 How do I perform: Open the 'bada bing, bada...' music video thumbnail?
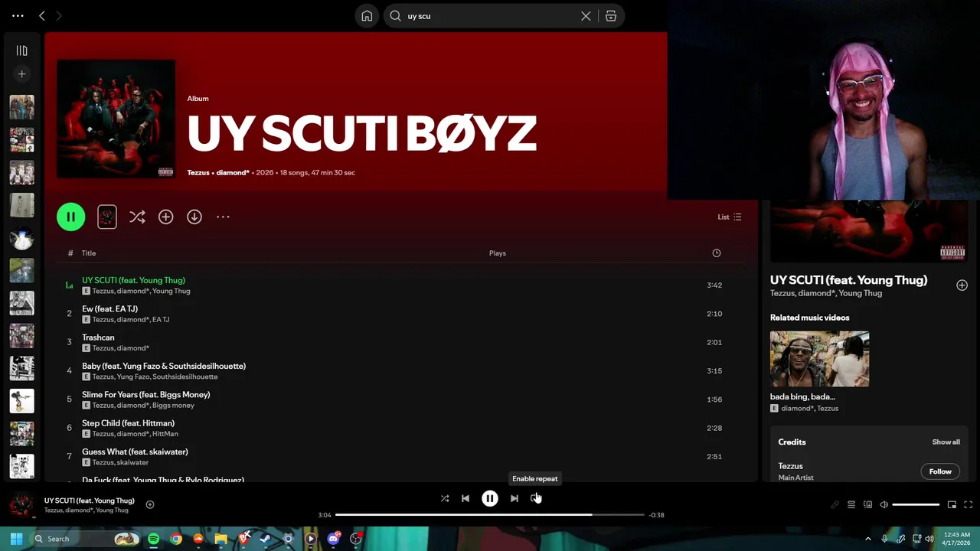tap(819, 359)
